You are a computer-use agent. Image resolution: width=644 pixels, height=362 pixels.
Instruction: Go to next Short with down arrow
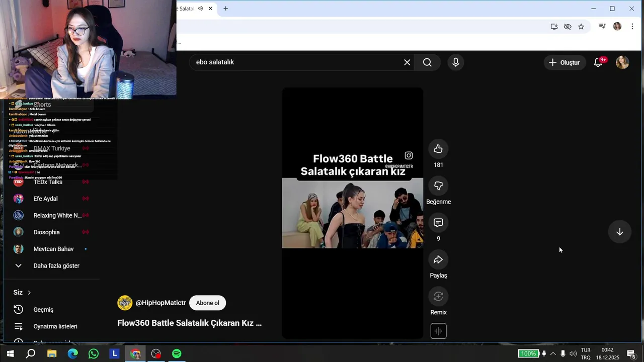619,232
